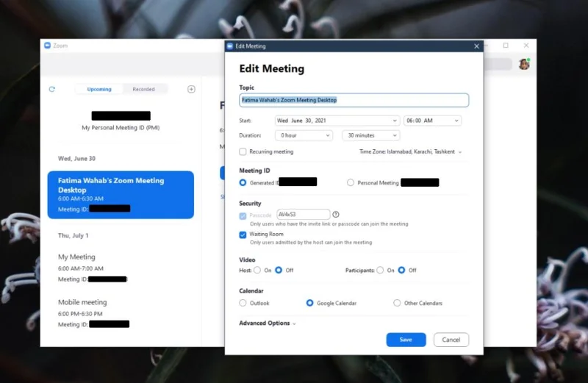
Task: Choose Outlook calendar option
Action: [x=243, y=303]
